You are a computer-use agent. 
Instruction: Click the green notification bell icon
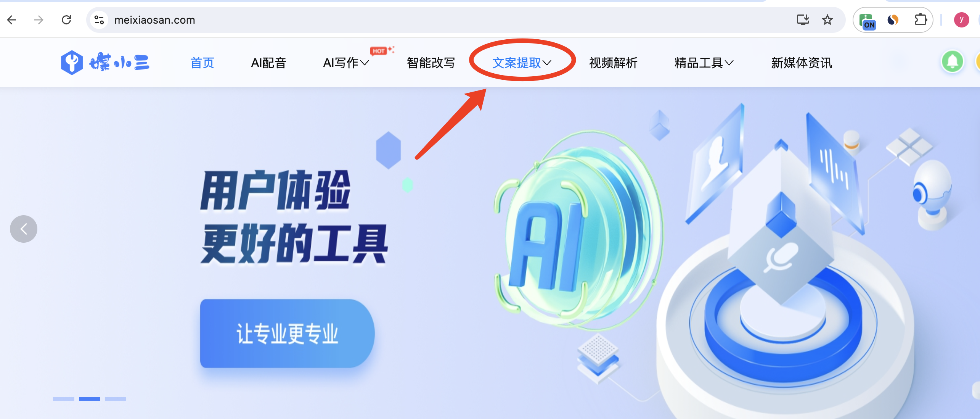click(x=953, y=61)
